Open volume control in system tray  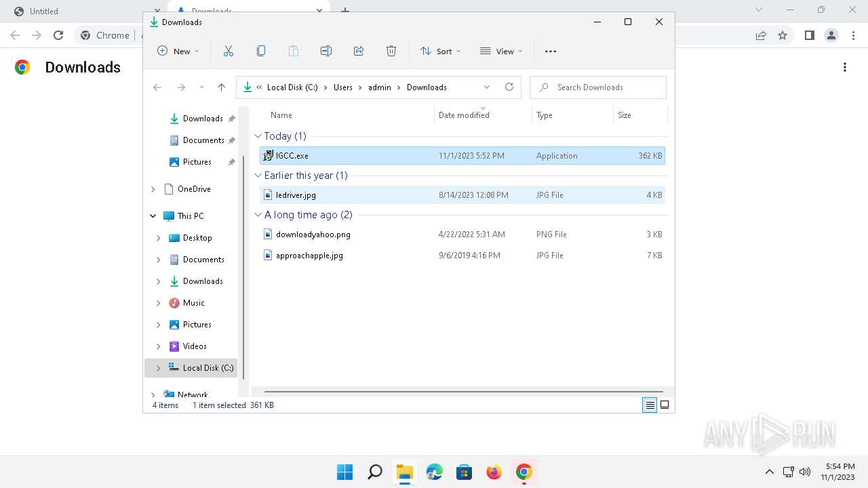tap(805, 472)
